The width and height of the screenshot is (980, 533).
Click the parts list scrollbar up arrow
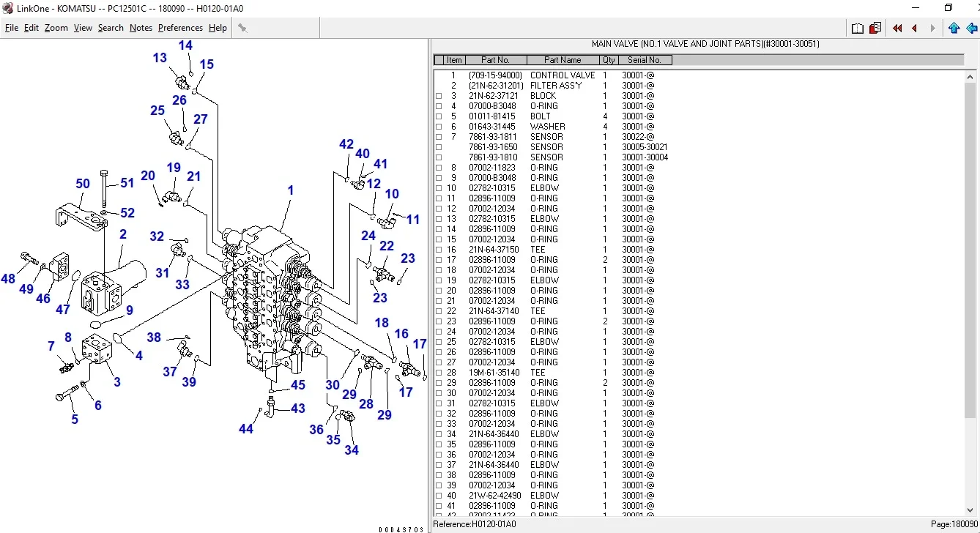[x=971, y=77]
